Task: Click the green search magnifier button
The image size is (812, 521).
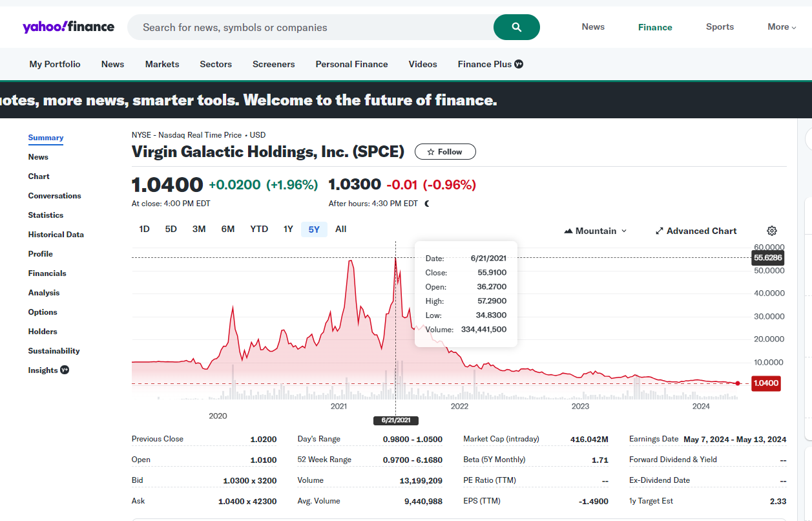Action: 516,27
